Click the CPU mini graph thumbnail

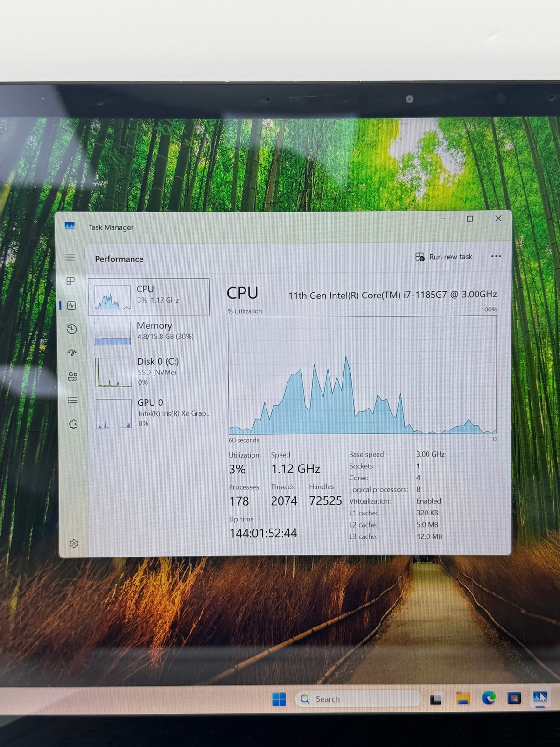[112, 297]
